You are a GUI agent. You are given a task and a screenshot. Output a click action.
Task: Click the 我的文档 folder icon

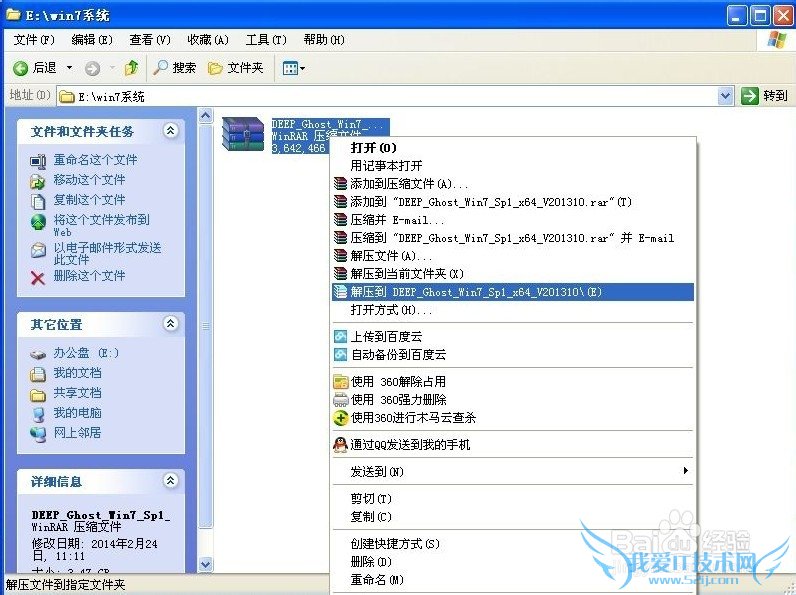click(x=38, y=374)
